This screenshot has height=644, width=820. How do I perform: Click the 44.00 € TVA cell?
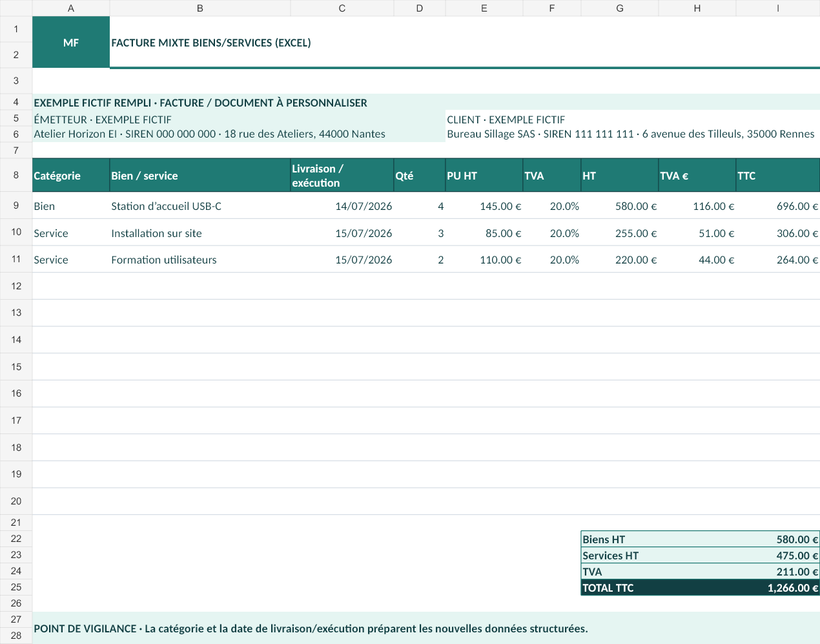tap(697, 259)
